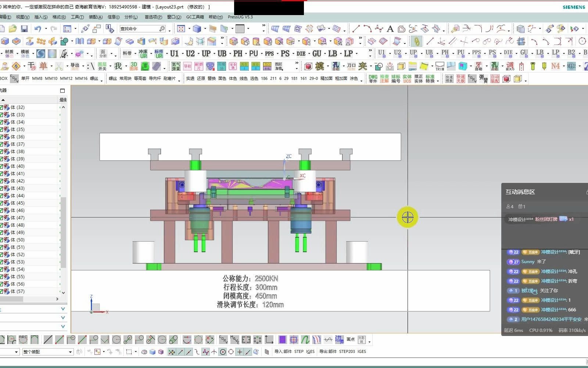Activate the 自动装配 auto-assembly tool
Viewport: 588px width, 368px height.
[494, 78]
